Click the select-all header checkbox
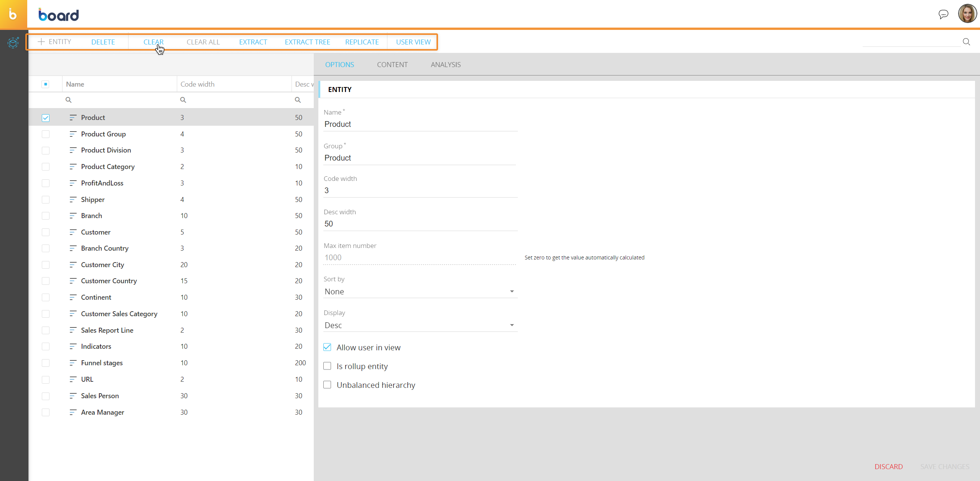Screen dimensions: 980x481 pos(46,84)
